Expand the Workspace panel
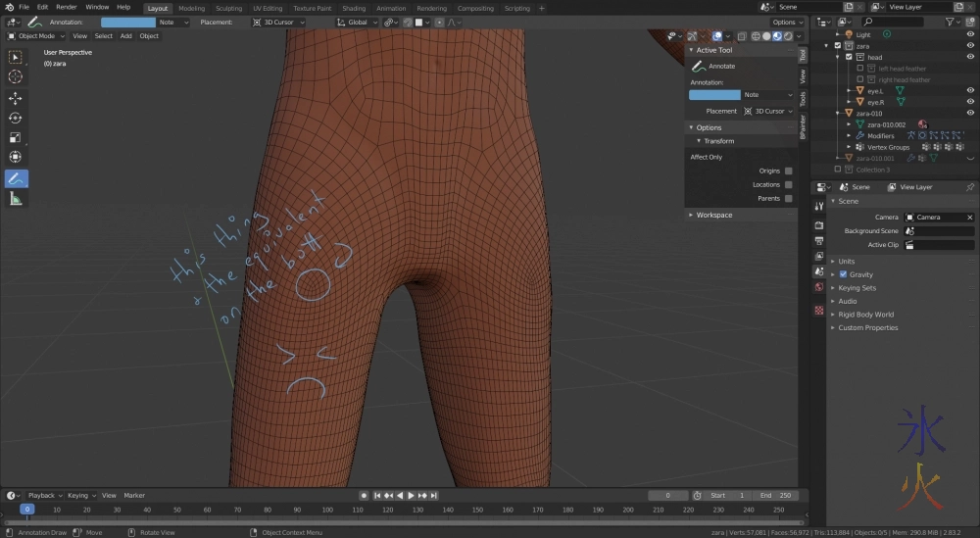Image resolution: width=980 pixels, height=538 pixels. [713, 215]
